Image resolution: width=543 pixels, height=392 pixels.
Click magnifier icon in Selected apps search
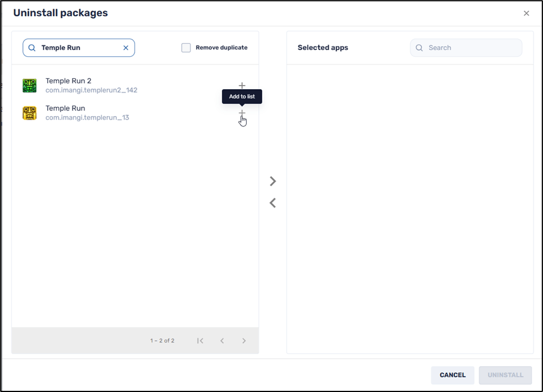tap(419, 48)
